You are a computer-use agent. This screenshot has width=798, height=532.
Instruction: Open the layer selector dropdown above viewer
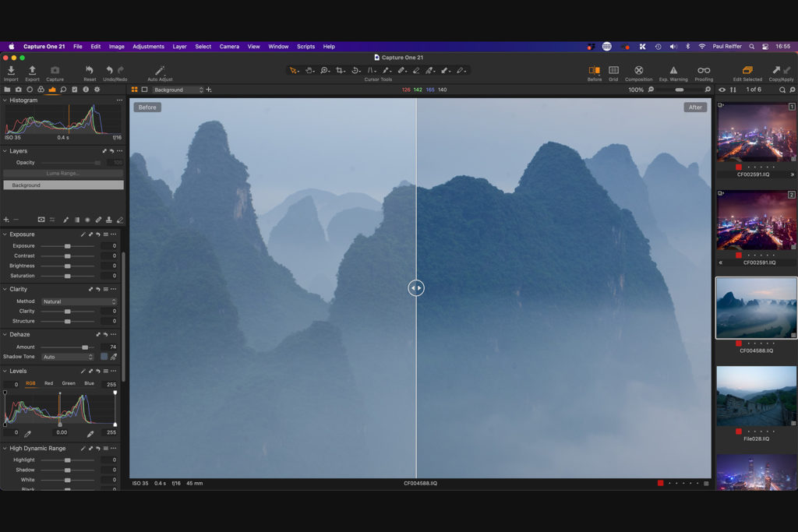(x=178, y=90)
